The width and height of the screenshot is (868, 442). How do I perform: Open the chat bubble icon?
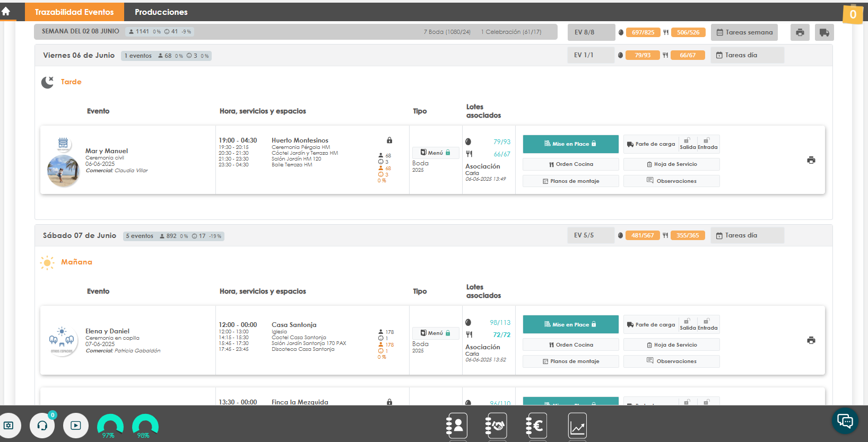click(x=845, y=421)
